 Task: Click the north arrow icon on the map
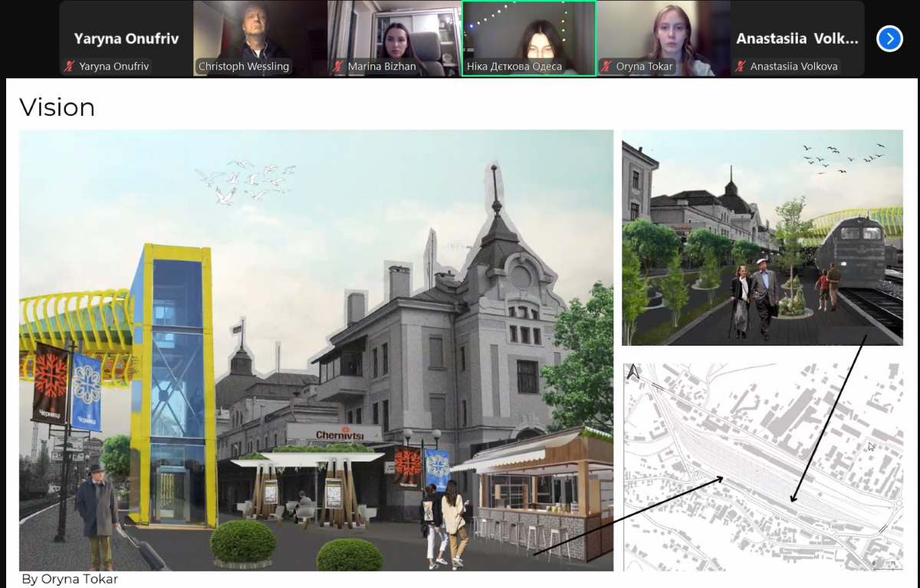coord(633,372)
